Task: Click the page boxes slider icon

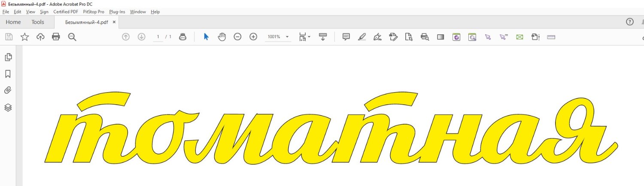Action: click(535, 37)
